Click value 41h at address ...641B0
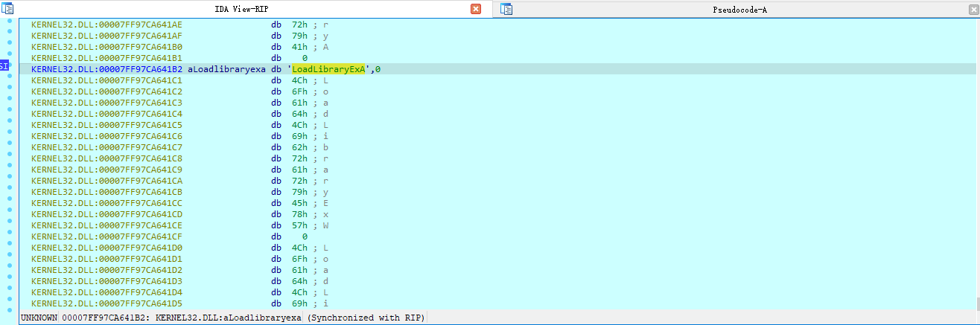Viewport: 980px width, 325px height. [x=299, y=47]
